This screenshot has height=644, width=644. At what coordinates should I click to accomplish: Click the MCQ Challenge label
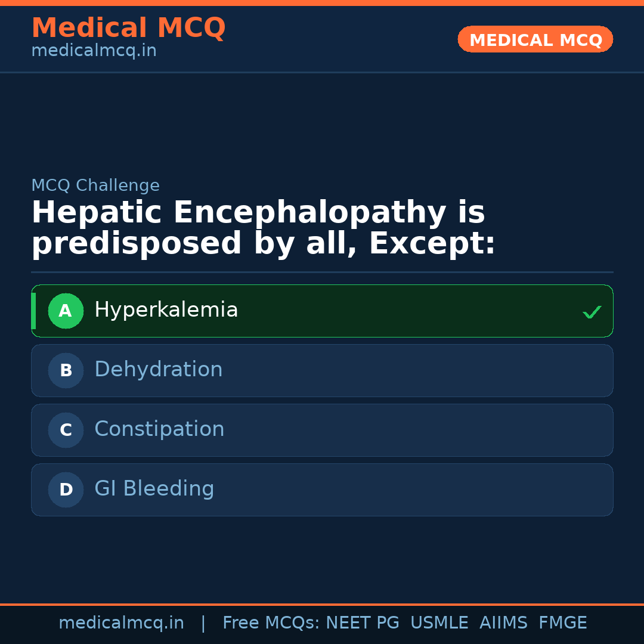coord(95,185)
